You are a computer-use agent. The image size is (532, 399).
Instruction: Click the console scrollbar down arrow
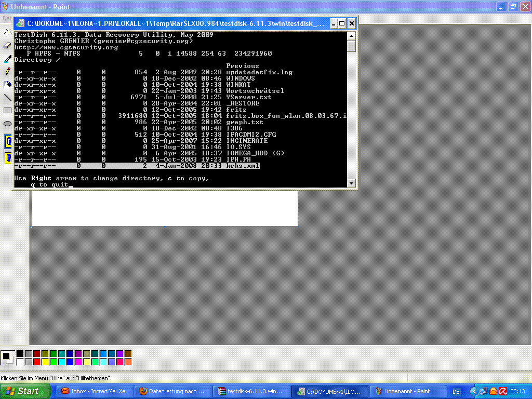351,183
